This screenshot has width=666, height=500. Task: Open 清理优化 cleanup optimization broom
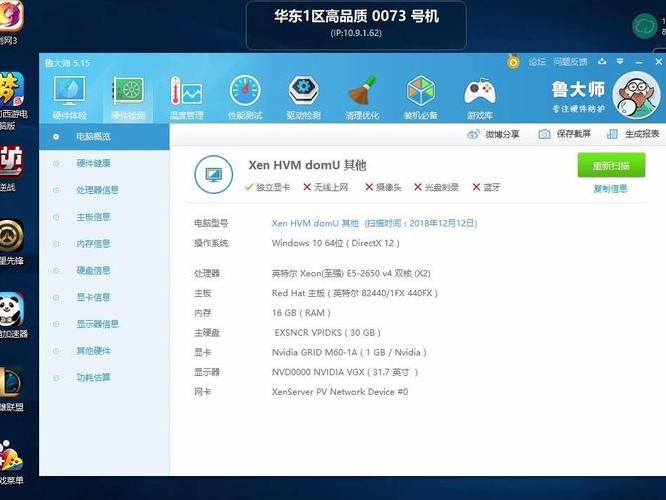pos(362,97)
